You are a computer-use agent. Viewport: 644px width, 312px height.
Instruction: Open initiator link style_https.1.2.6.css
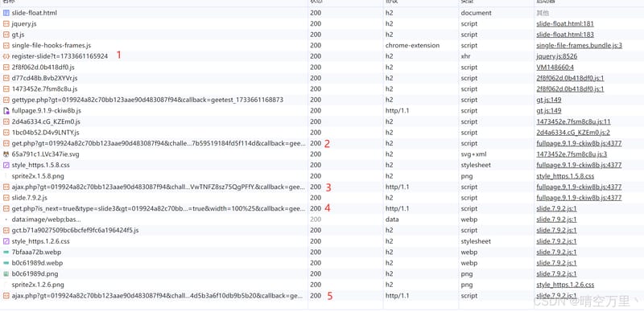[565, 285]
